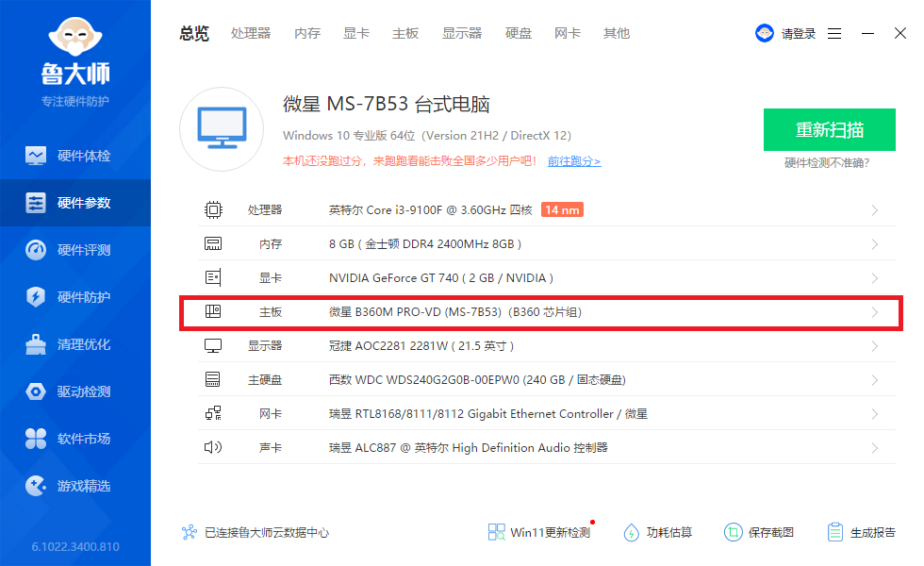Expand the 主板 B360M PRO-VD chevron

coord(875,312)
